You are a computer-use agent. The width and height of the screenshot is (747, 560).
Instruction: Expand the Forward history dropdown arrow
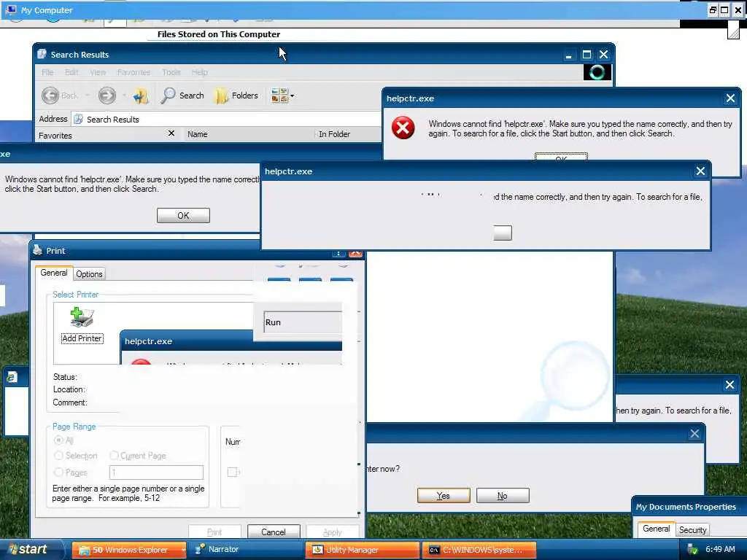click(x=124, y=96)
